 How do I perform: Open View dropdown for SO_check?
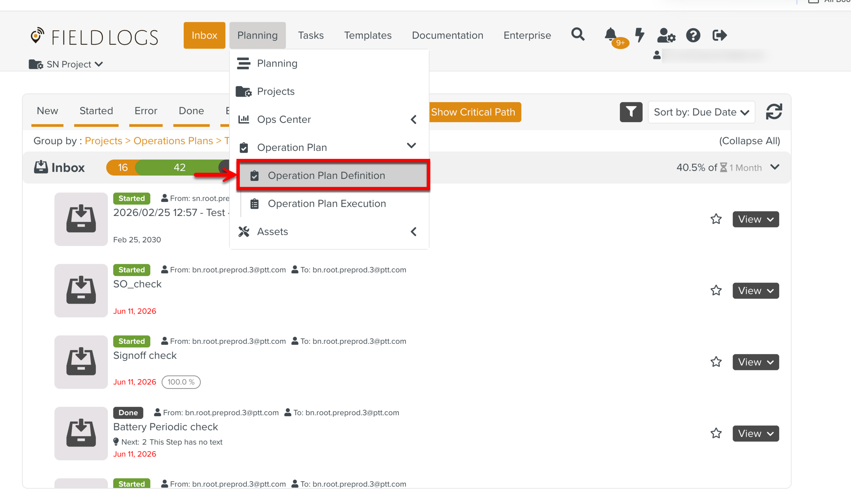(x=755, y=290)
